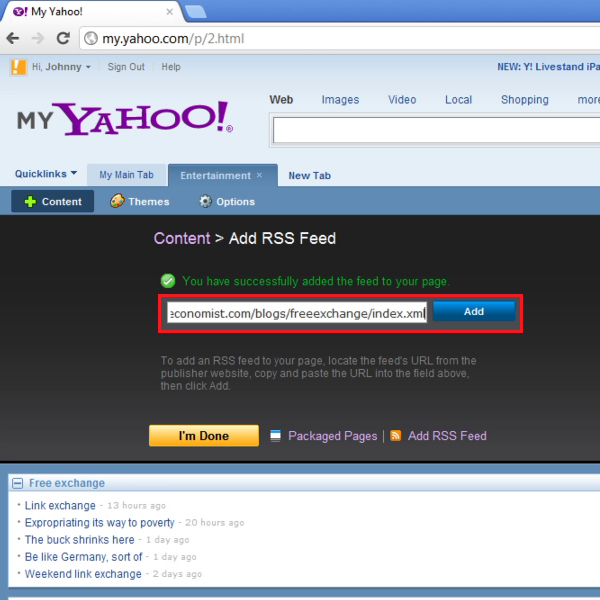Click the Add RSS Feed link
The width and height of the screenshot is (600, 600).
point(447,436)
